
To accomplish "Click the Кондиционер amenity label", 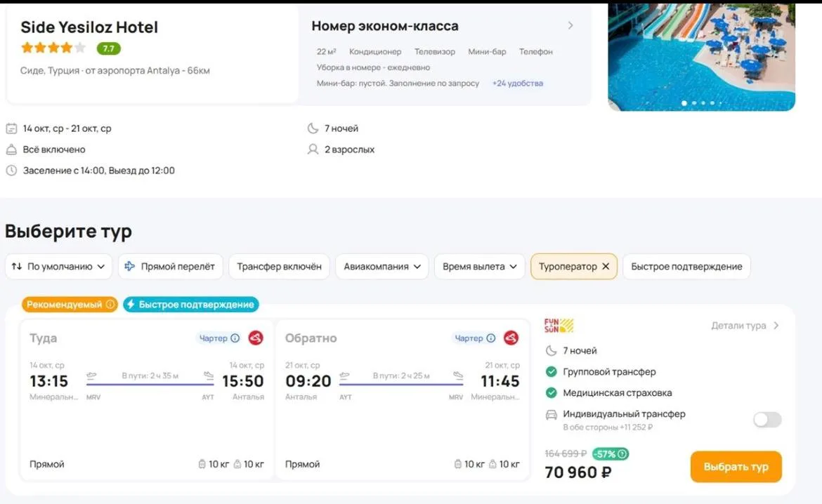I will [x=375, y=51].
